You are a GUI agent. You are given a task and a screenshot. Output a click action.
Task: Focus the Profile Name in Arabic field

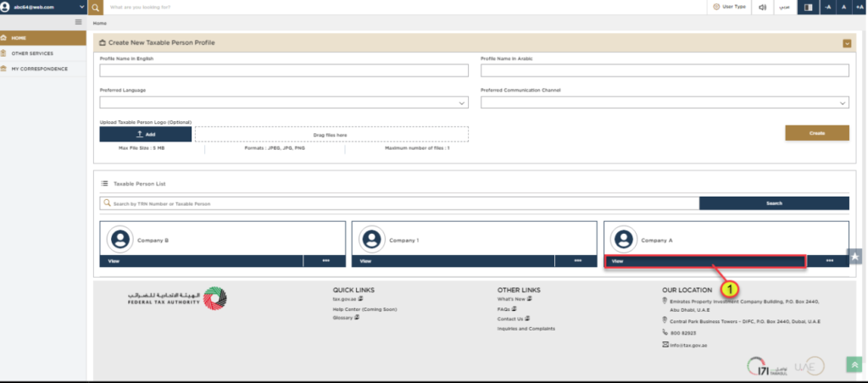coord(665,70)
